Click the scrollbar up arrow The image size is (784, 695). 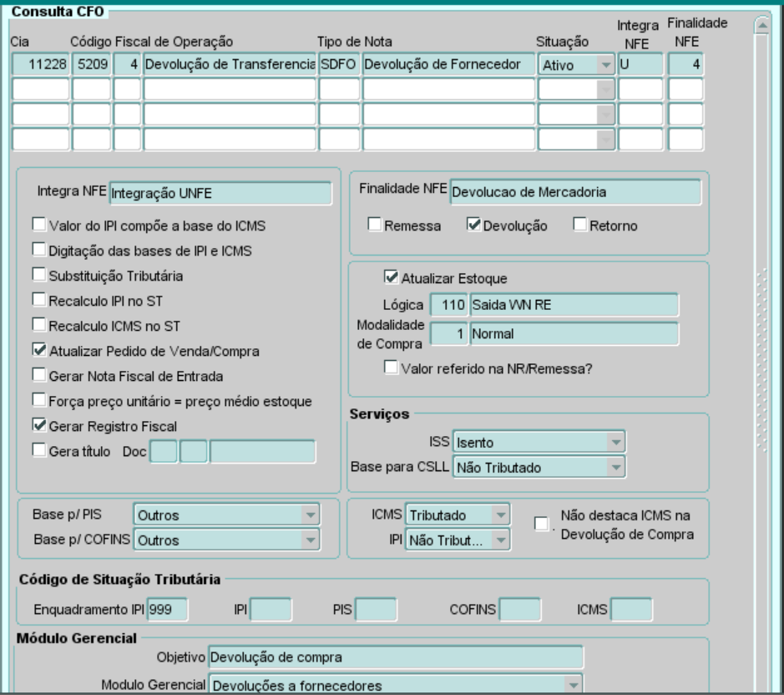click(x=762, y=24)
